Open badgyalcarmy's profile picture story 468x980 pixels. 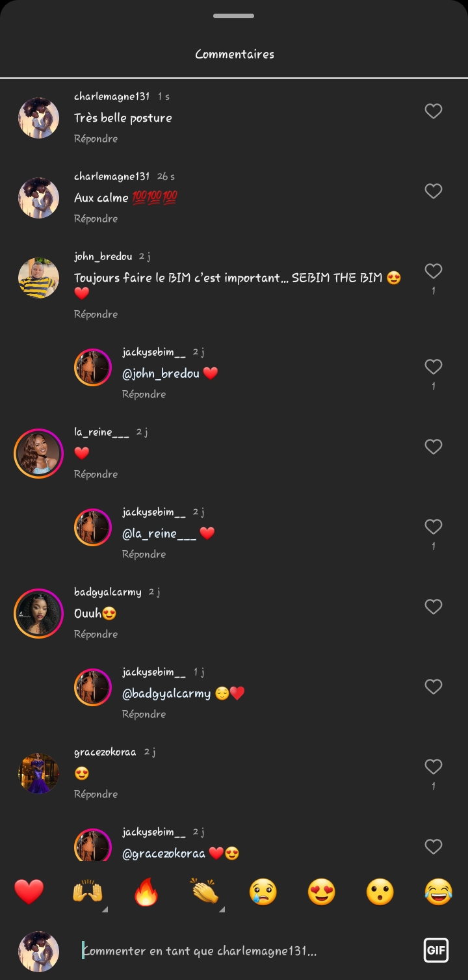click(x=38, y=613)
